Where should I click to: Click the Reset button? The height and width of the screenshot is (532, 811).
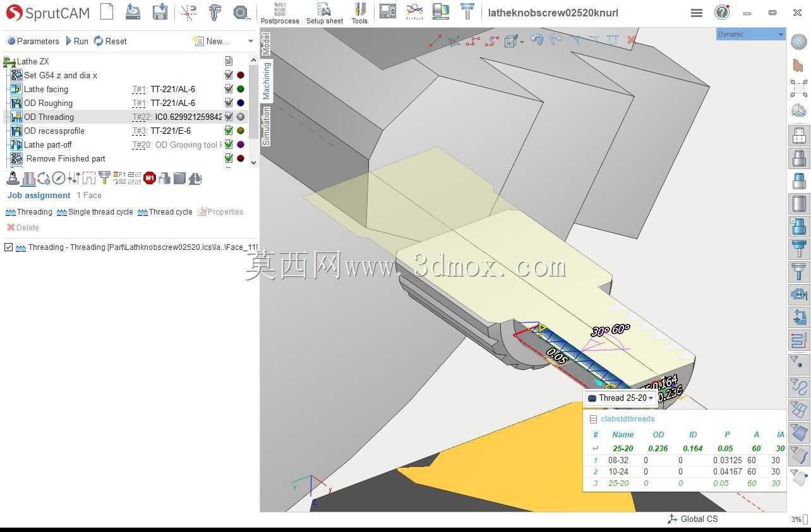pos(111,41)
